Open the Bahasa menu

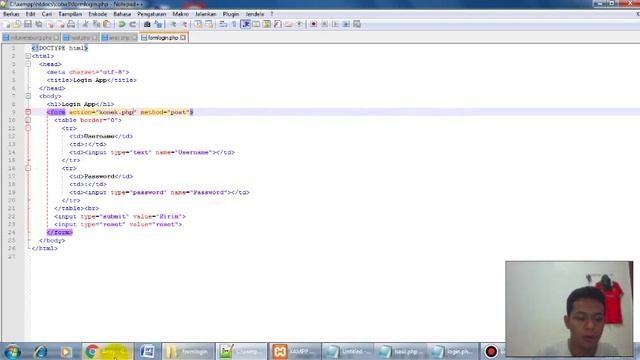[x=122, y=14]
